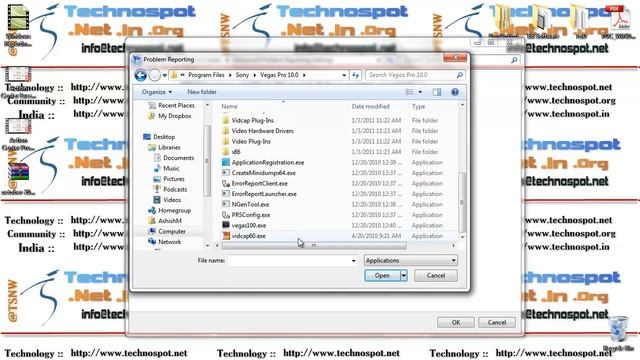Viewport: 640px width, 360px height.
Task: Open the Podcasts library
Action: (170, 189)
